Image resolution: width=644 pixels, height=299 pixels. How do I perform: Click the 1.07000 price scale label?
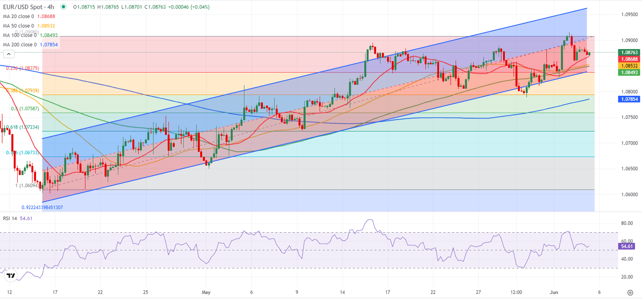629,143
